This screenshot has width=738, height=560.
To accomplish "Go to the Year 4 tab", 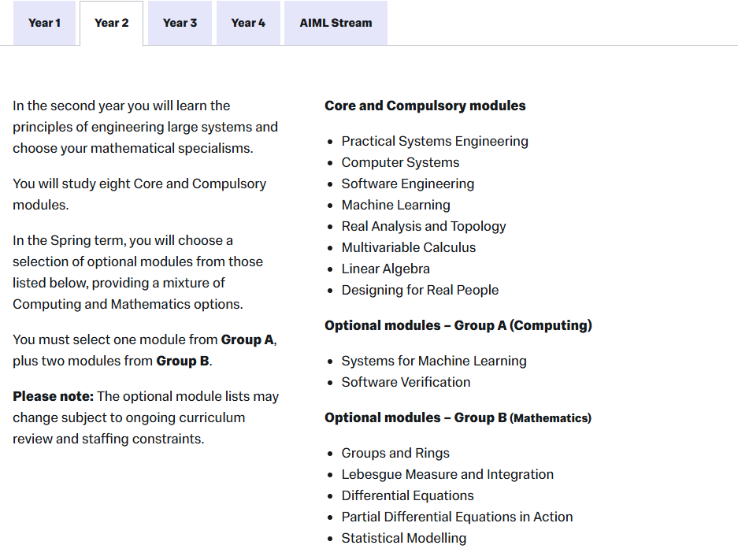I will click(x=248, y=23).
